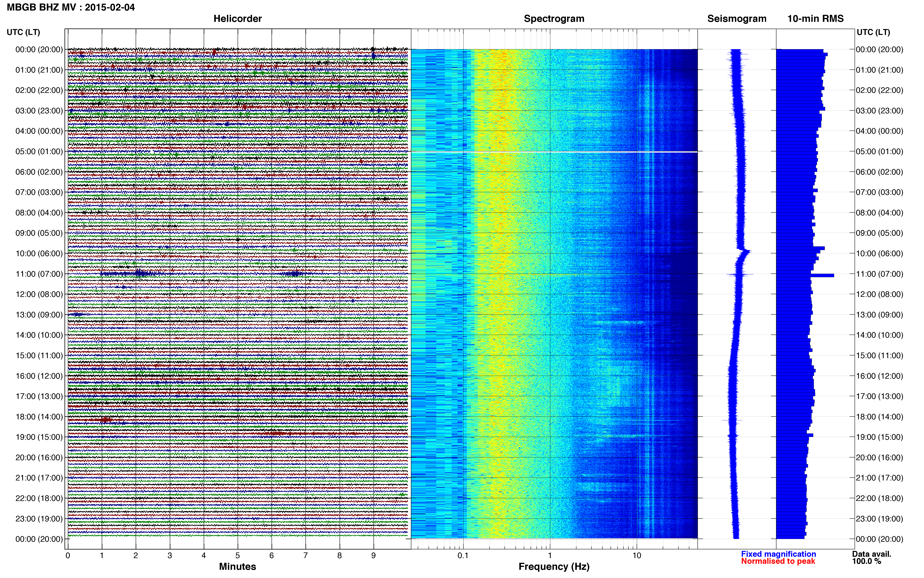The image size is (924, 578).
Task: Click the right time label '11:00 (07:00)'
Action: coord(879,274)
